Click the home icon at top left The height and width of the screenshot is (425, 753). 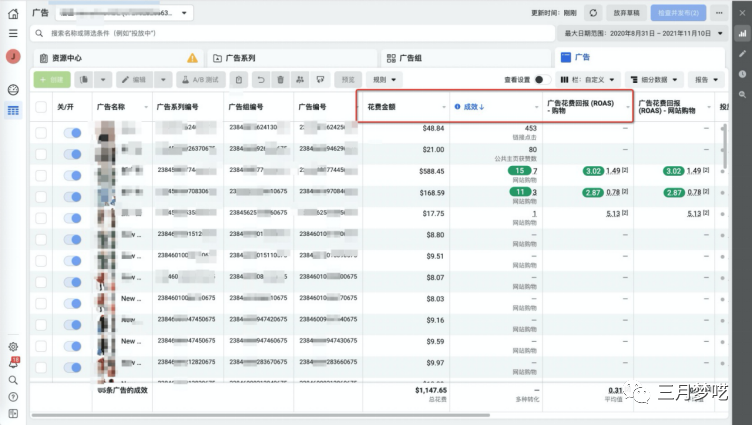point(13,12)
